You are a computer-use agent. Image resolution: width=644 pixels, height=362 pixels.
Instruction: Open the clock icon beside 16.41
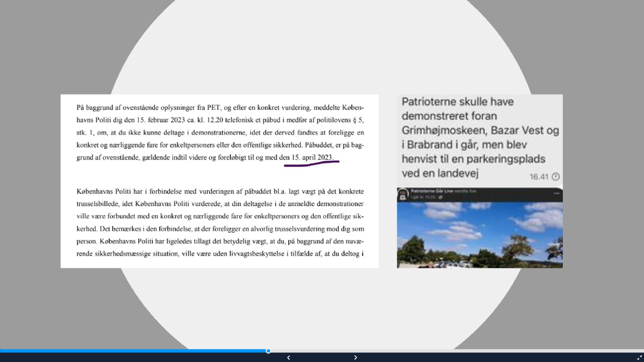pos(556,177)
